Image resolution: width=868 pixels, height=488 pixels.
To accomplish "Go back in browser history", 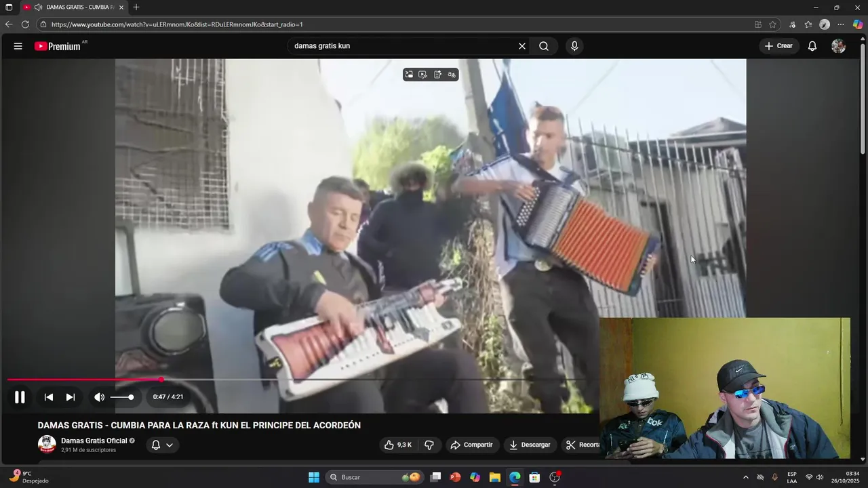I will [9, 24].
